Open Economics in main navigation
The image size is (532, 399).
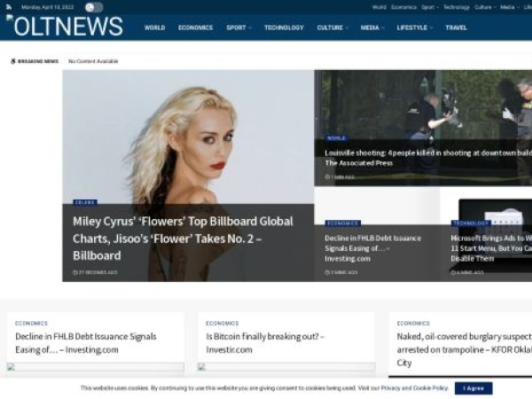coord(195,27)
